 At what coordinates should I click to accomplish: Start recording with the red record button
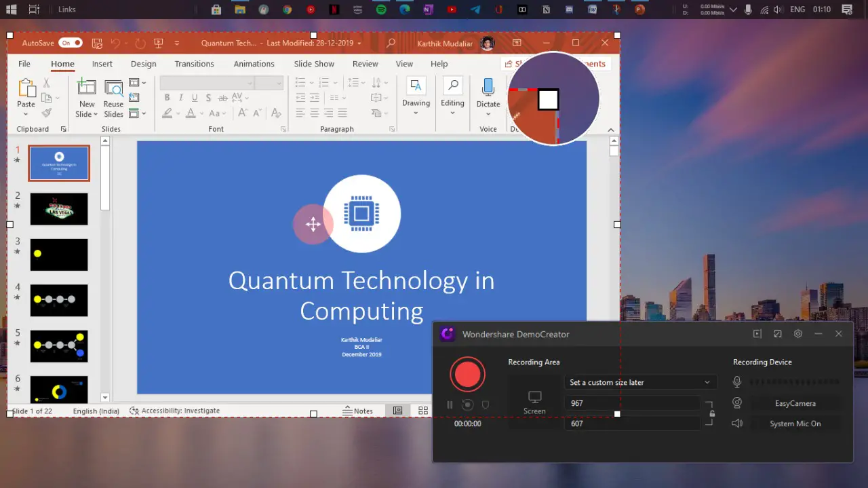pos(467,374)
